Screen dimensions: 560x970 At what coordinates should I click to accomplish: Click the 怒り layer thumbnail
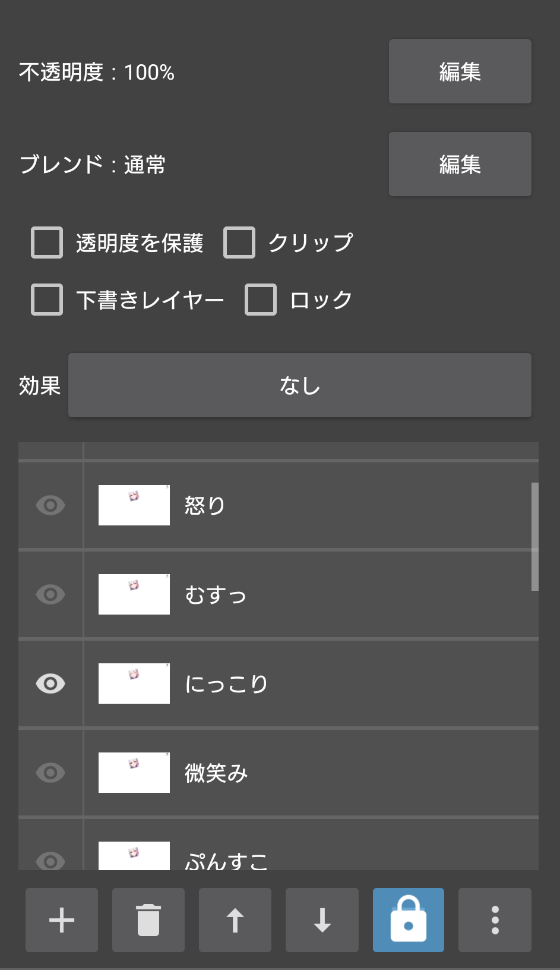134,505
